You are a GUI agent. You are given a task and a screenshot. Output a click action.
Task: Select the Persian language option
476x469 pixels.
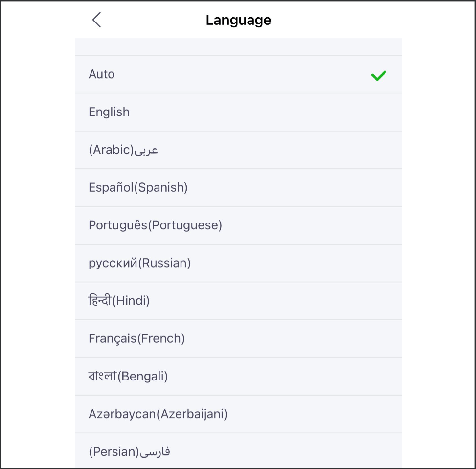coord(238,451)
